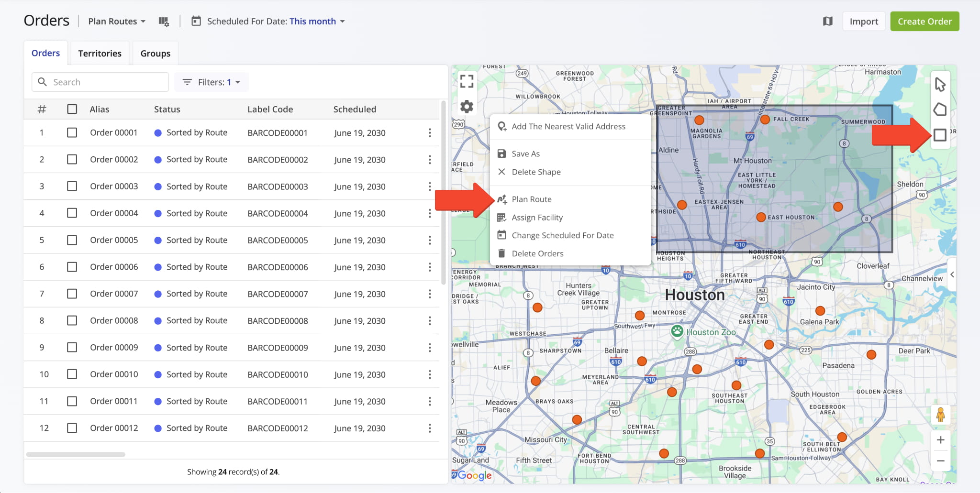
Task: Select the Orders tab
Action: click(x=46, y=53)
